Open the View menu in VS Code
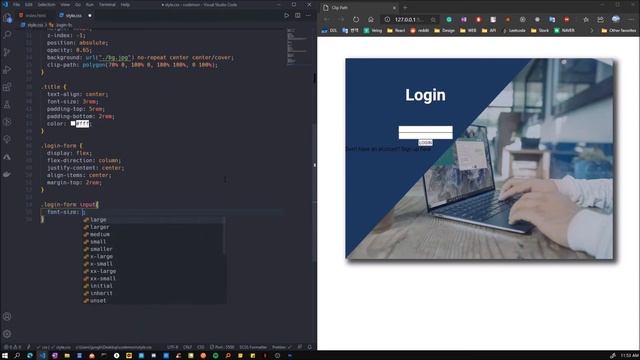Image resolution: width=640 pixels, height=360 pixels. (65, 4)
